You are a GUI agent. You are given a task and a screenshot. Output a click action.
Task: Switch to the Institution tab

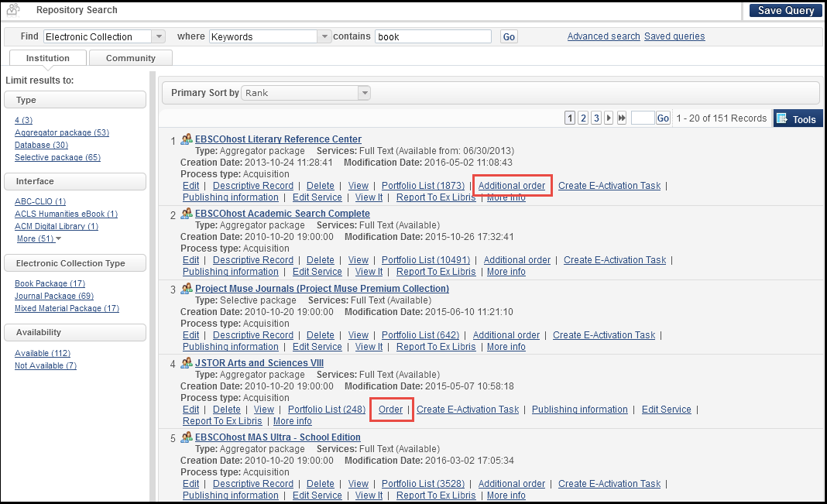(48, 58)
